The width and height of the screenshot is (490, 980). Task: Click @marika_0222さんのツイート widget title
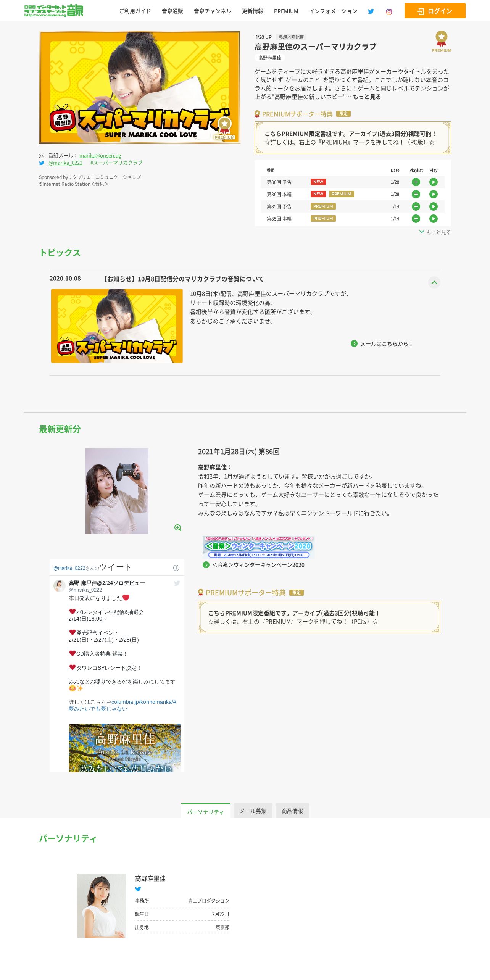click(x=92, y=567)
